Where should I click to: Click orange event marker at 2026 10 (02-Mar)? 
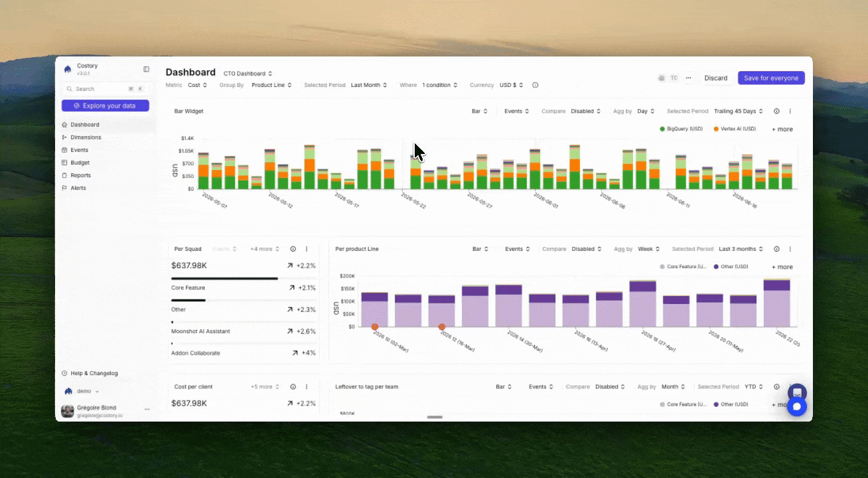375,327
